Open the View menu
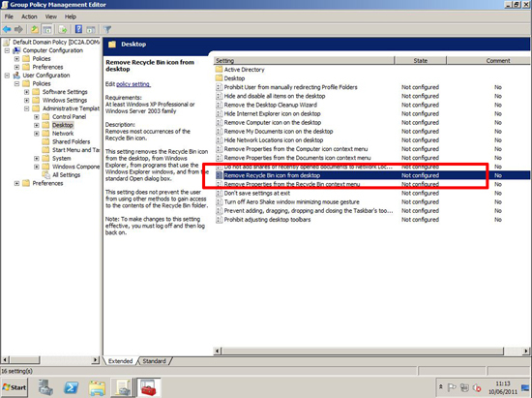This screenshot has height=398, width=532. coord(51,16)
